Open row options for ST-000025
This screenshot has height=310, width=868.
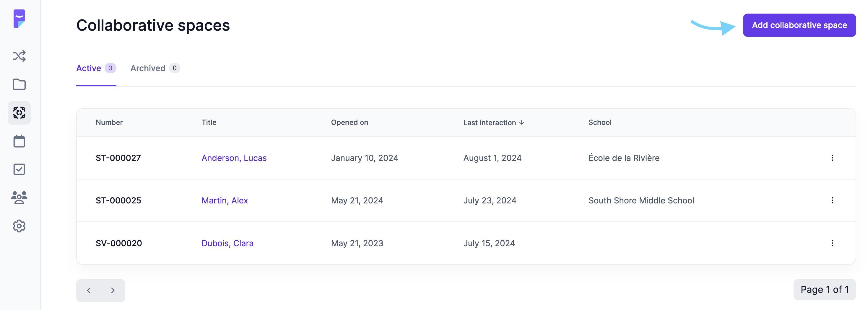coord(832,200)
